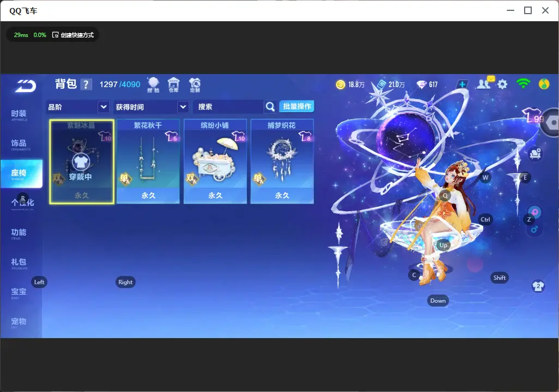Click the charm value 99 shirt icon

533,116
